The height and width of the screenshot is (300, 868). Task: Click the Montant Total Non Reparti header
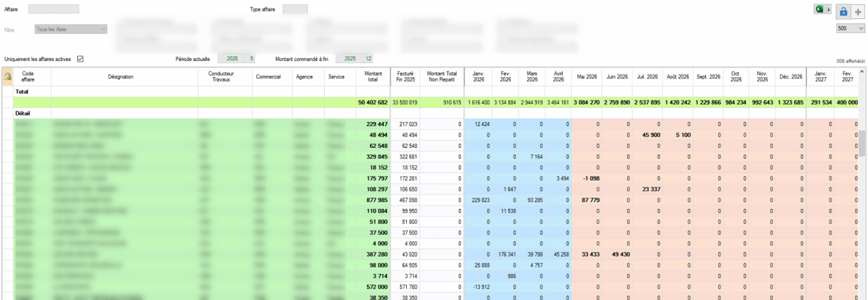tap(441, 77)
